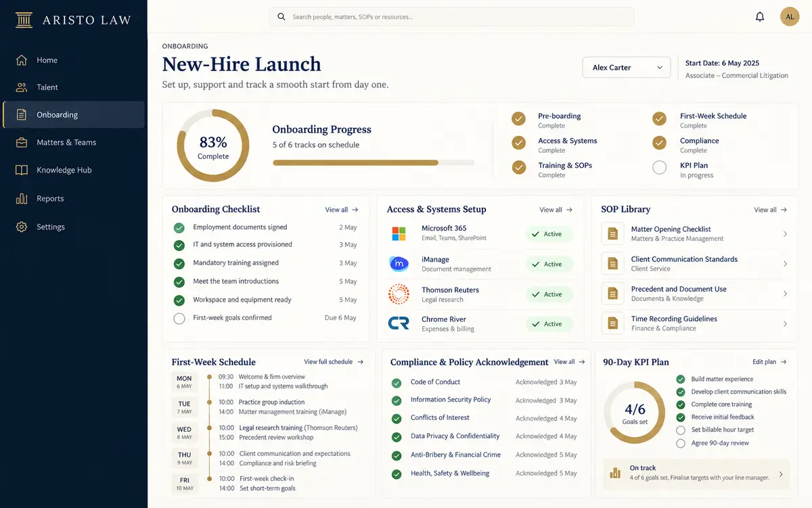
Task: Select Talent in the sidebar
Action: click(74, 87)
